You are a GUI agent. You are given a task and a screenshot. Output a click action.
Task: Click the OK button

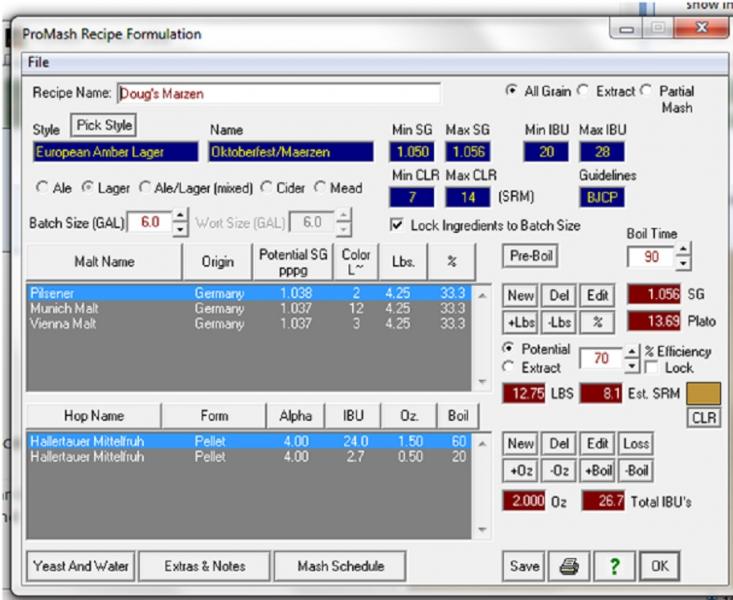tap(660, 566)
